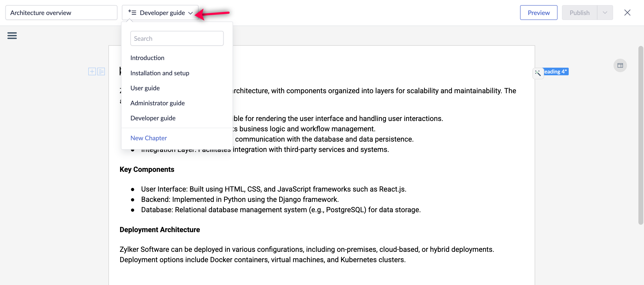Select User guide chapter
Screen dimensions: 644x285
click(145, 88)
